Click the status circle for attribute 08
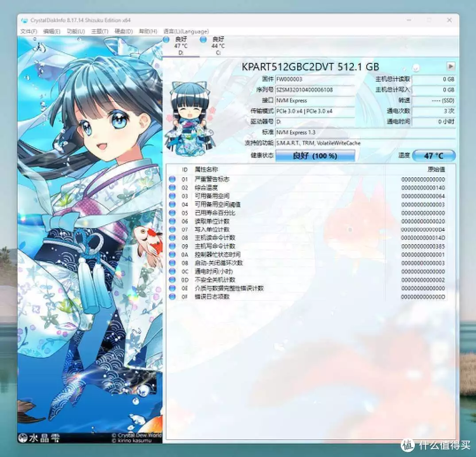476x457 pixels. pos(172,238)
